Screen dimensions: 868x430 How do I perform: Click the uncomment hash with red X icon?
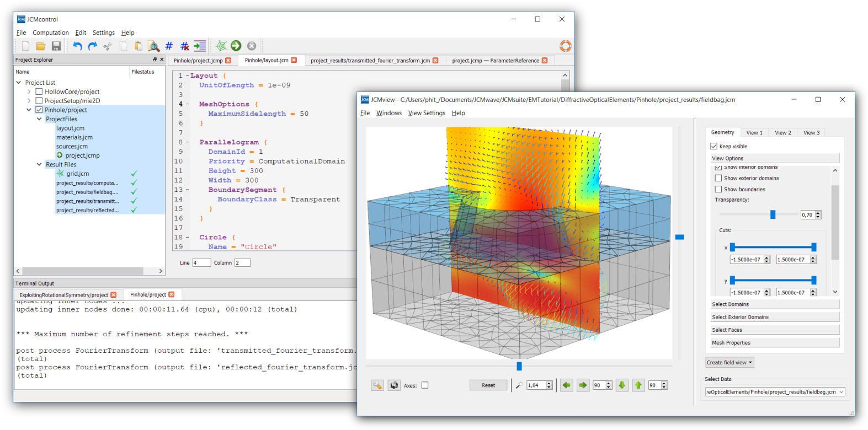coord(184,46)
